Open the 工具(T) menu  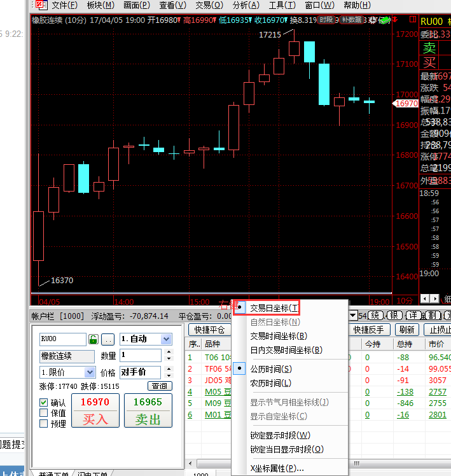point(282,5)
